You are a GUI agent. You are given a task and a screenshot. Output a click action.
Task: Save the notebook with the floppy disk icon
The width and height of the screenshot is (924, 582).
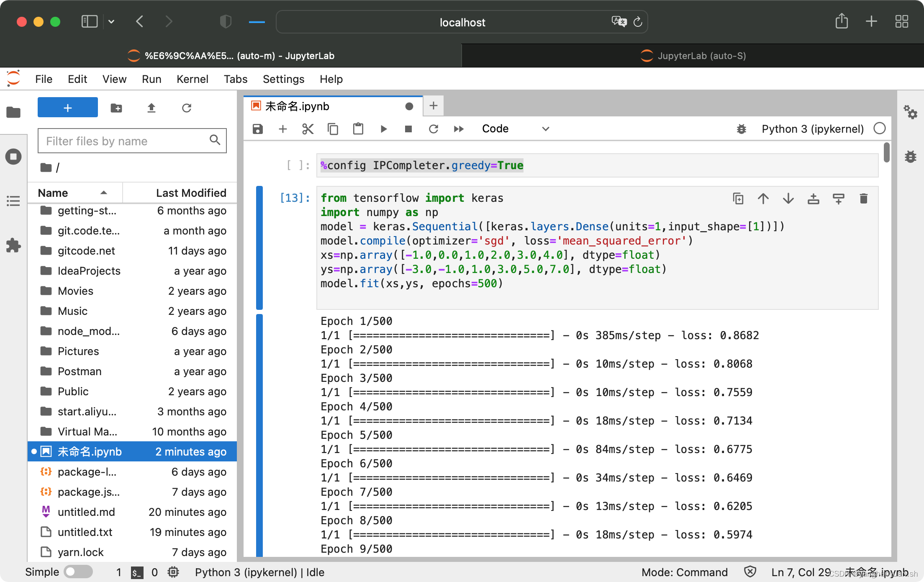click(258, 129)
